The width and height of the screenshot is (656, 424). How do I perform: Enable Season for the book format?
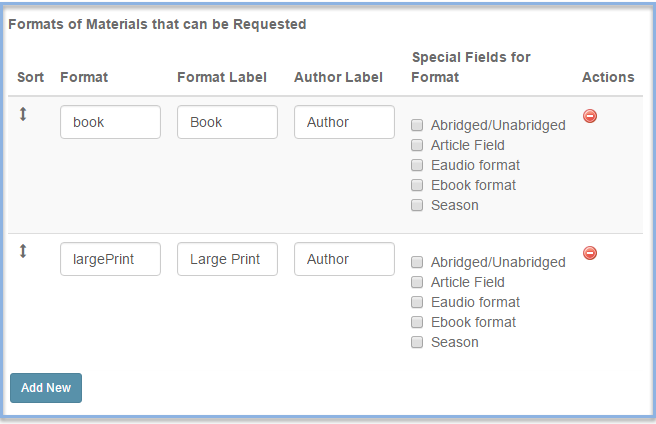tap(417, 205)
